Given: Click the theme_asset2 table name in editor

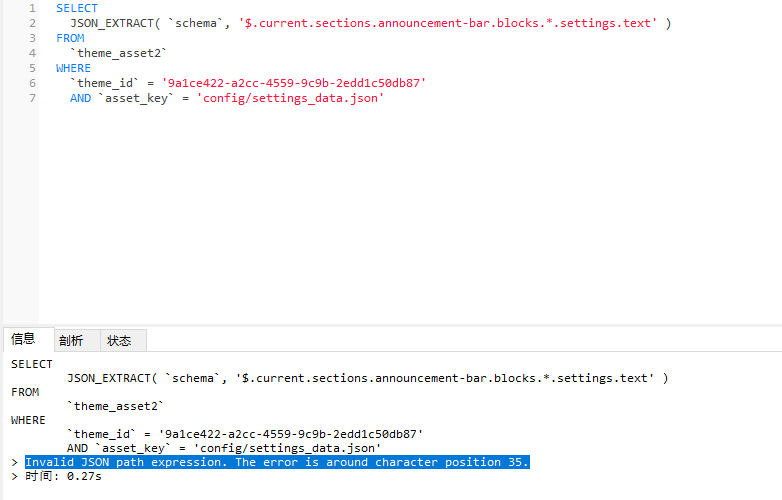Looking at the screenshot, I should 118,53.
